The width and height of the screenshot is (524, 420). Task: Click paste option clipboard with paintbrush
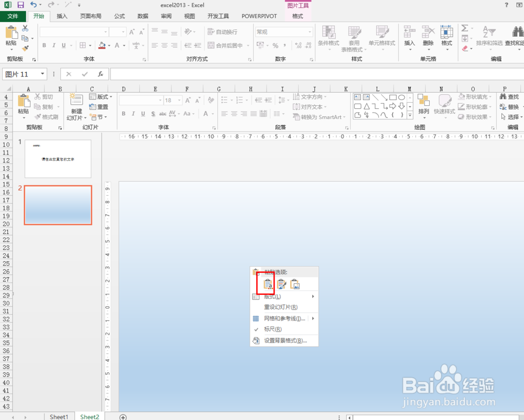click(x=281, y=284)
